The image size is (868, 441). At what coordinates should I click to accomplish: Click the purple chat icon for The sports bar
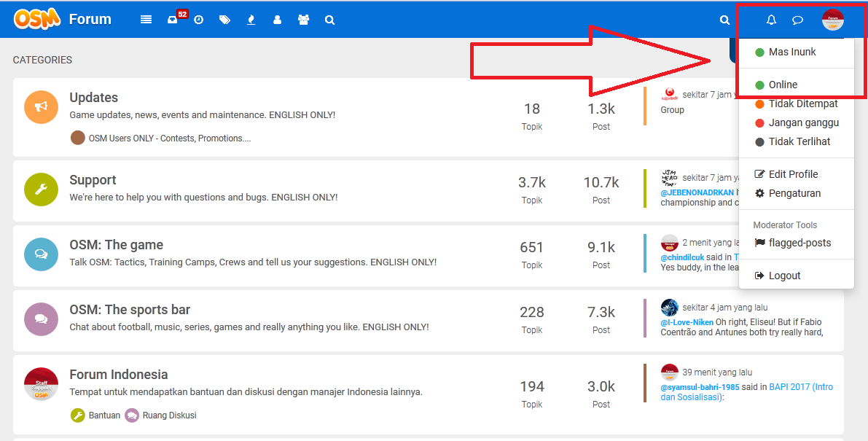pos(42,319)
